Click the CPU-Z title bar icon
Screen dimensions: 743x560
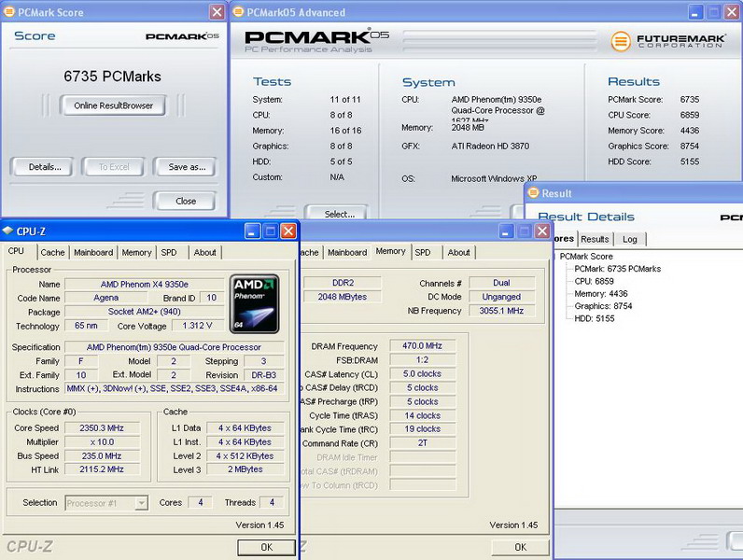(8, 231)
